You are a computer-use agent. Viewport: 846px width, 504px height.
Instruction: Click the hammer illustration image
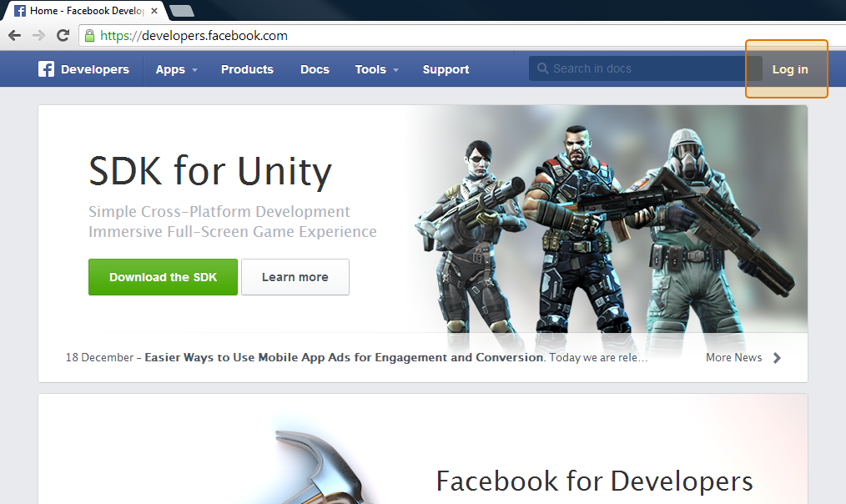pyautogui.click(x=321, y=467)
